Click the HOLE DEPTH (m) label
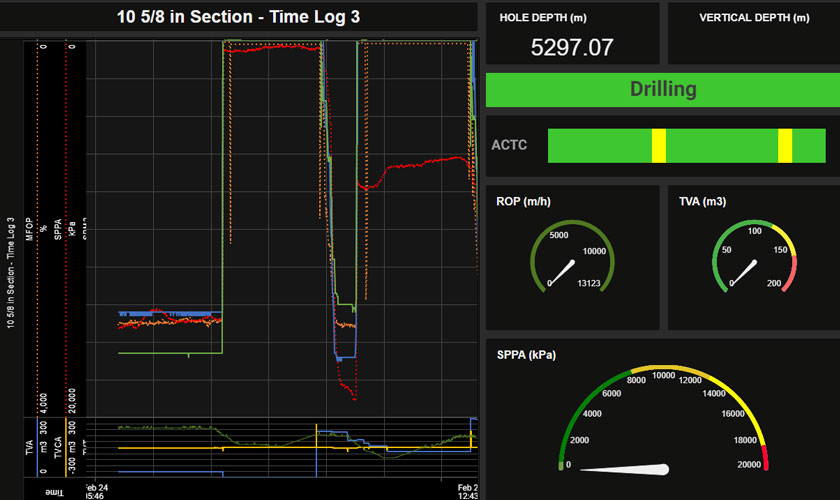The height and width of the screenshot is (500, 840). point(543,18)
